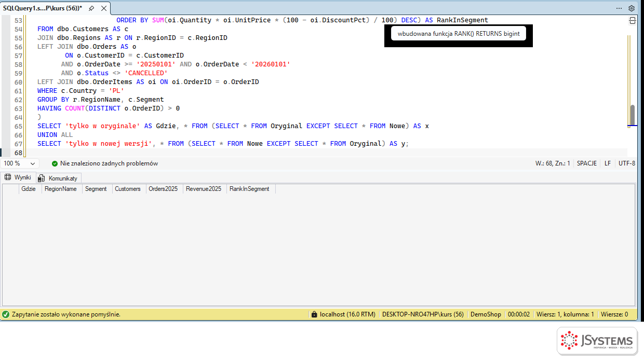This screenshot has height=359, width=644.
Task: Select the Segment column header
Action: click(97, 189)
